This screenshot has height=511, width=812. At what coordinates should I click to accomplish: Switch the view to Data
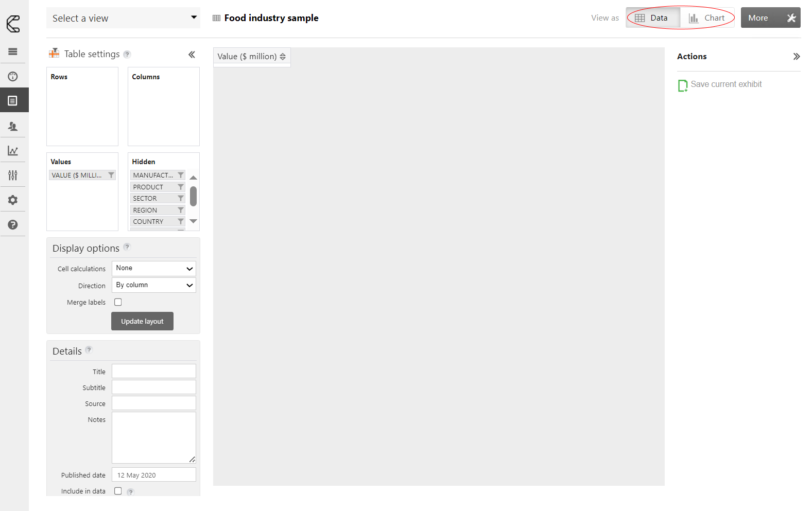pyautogui.click(x=652, y=18)
